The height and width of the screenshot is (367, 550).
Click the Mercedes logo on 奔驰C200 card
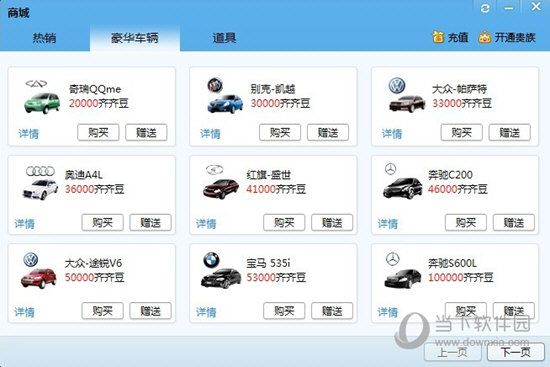(390, 169)
